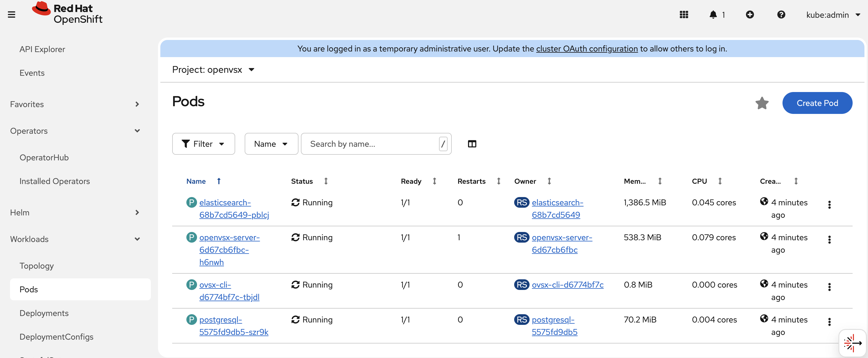
Task: Open DeploymentConfigs in the sidebar
Action: click(57, 336)
